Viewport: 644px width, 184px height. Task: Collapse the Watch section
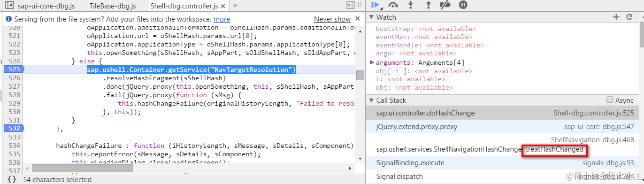coord(371,17)
